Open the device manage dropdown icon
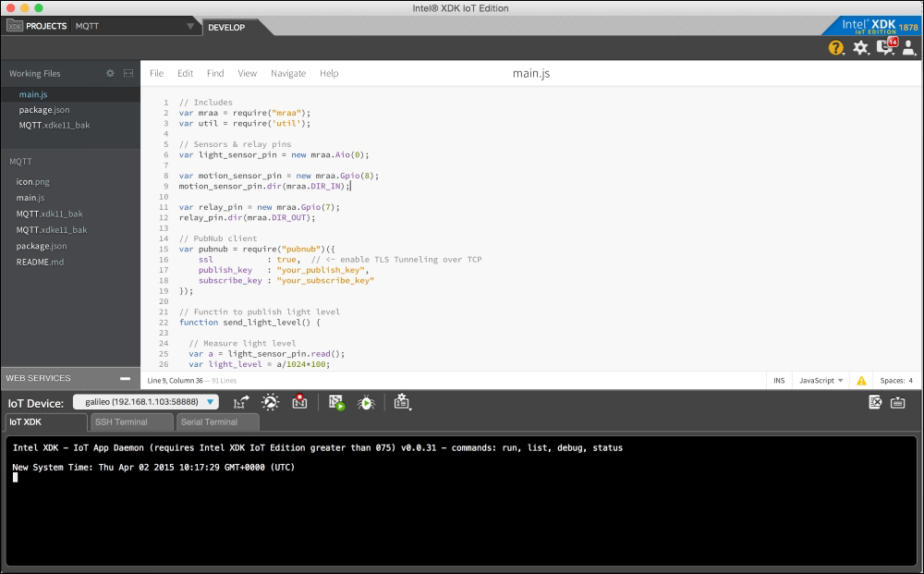The width and height of the screenshot is (924, 574). [x=403, y=402]
